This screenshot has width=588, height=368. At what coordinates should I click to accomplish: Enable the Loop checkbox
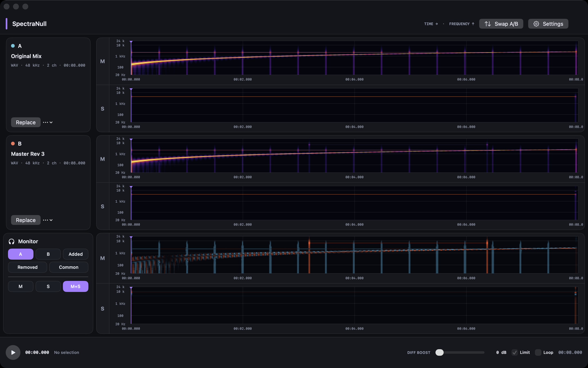point(538,352)
